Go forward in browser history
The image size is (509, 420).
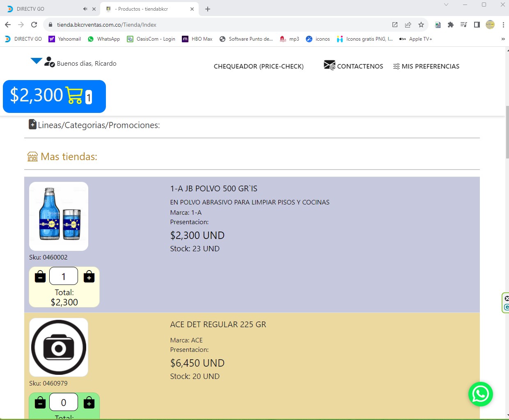click(21, 25)
